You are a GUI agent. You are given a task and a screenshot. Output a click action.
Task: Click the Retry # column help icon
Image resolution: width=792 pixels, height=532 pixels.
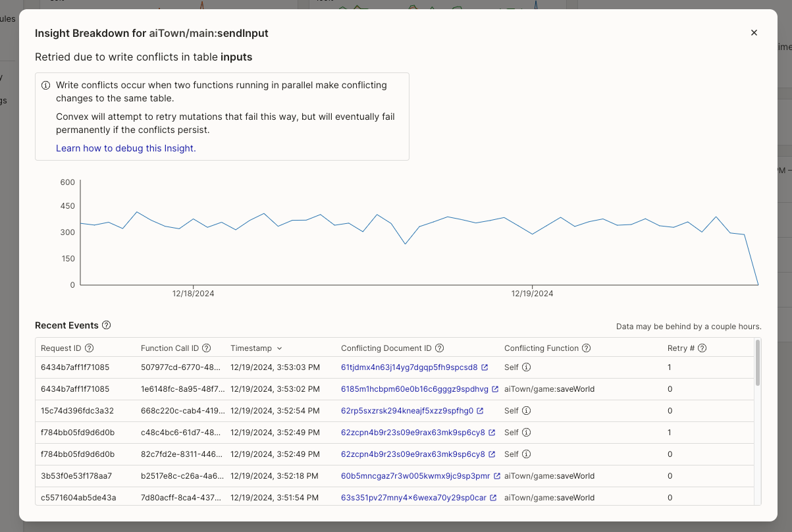(702, 348)
